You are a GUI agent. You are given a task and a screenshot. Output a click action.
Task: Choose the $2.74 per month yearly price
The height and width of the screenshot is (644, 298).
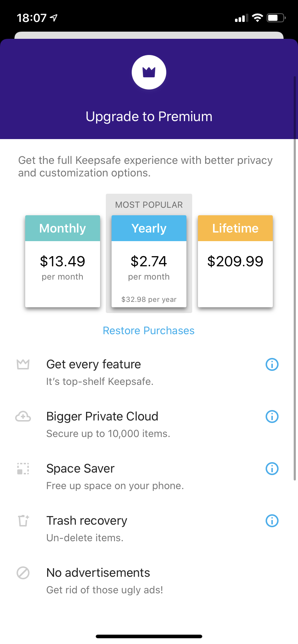coord(149,267)
